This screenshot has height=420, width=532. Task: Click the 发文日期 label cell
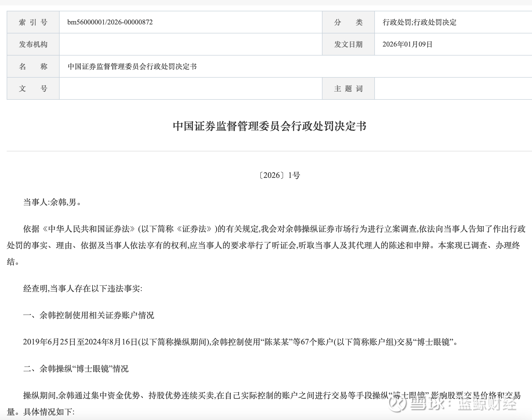[348, 44]
